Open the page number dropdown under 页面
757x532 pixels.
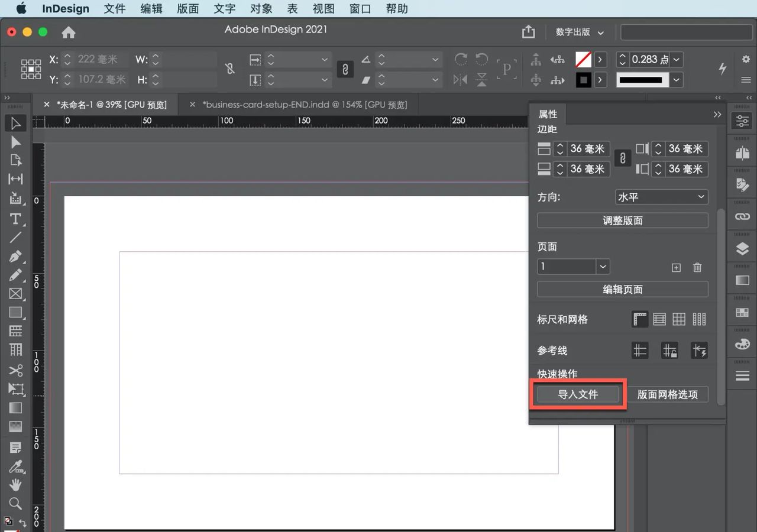pyautogui.click(x=603, y=267)
